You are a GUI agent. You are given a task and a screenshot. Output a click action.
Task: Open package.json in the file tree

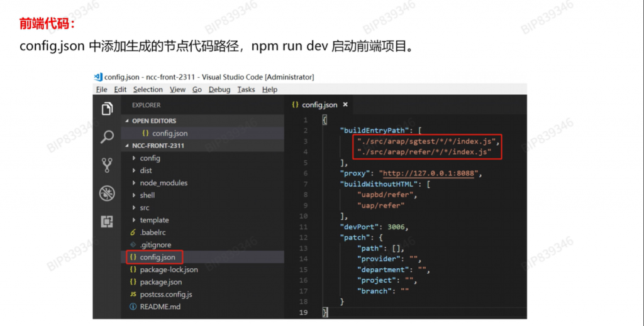click(160, 282)
